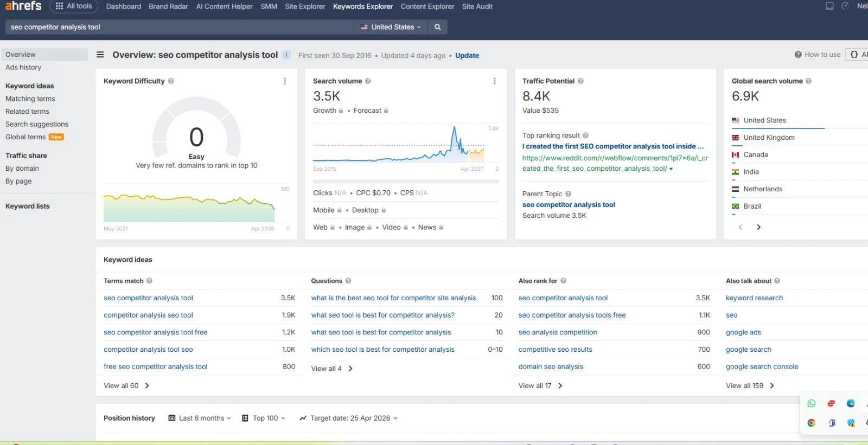Open Search volume card options menu
Viewport: 868px width, 445px height.
tap(494, 81)
